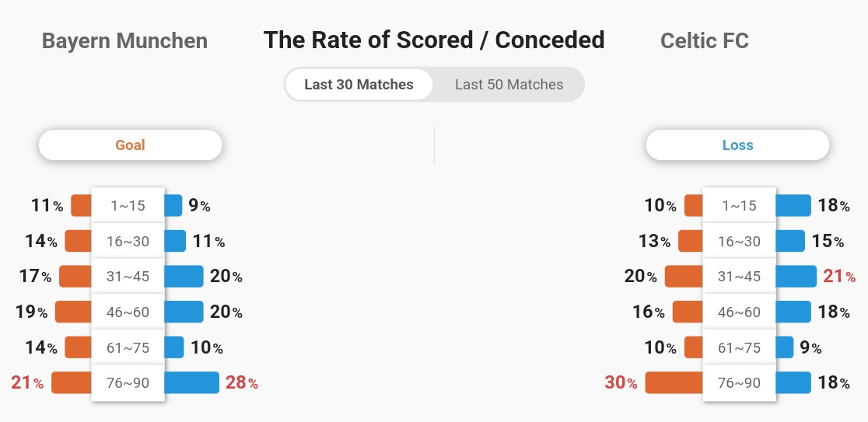The image size is (868, 422).
Task: Click Bayern's blue 9% bar
Action: tap(173, 206)
